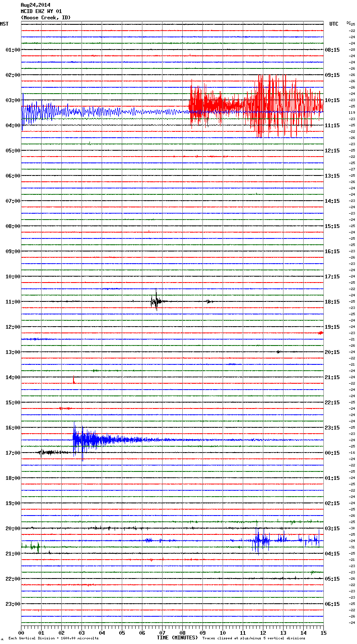The height and width of the screenshot is (644, 357).
Task: Click the "22:15" UTC time label
Action: [x=332, y=402]
